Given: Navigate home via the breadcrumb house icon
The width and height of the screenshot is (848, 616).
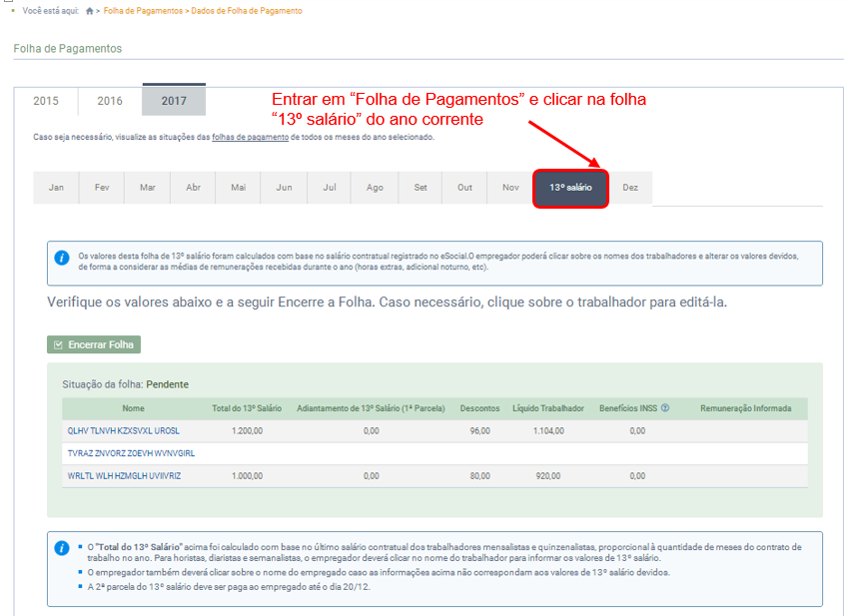Looking at the screenshot, I should pos(89,11).
